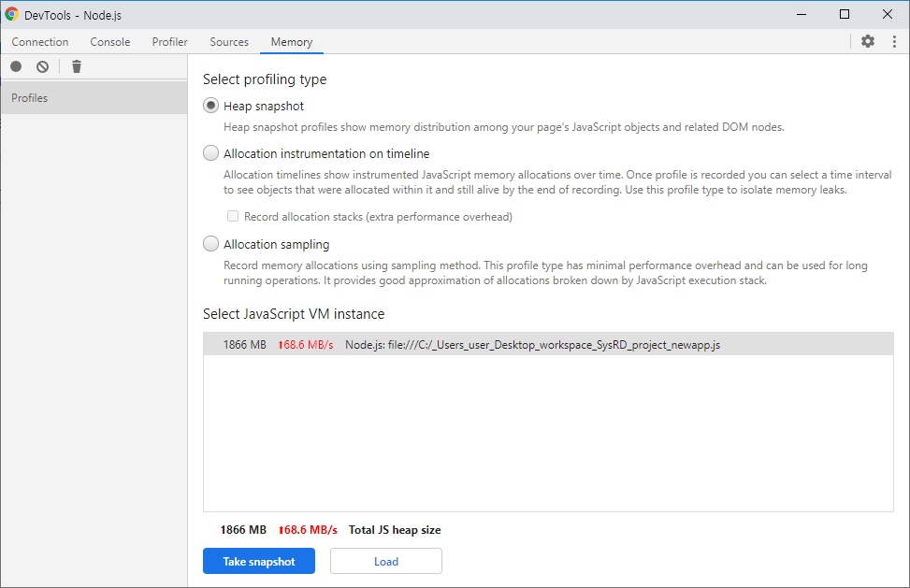Click the Total JS heap size label

[x=395, y=529]
